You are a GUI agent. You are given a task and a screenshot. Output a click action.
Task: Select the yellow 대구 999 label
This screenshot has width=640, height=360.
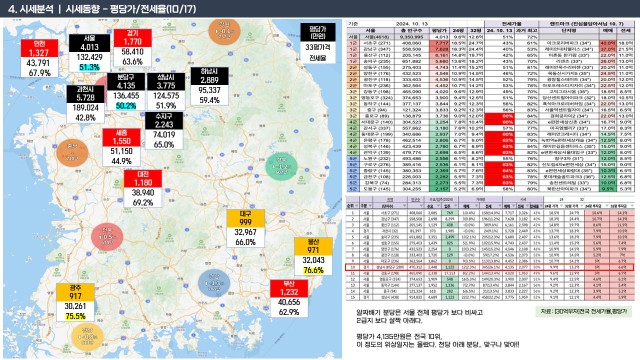click(x=245, y=218)
